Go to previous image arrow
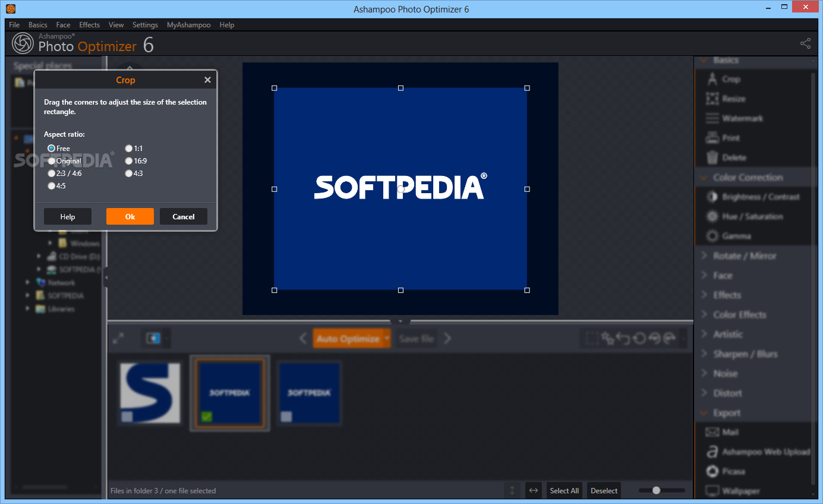 302,338
